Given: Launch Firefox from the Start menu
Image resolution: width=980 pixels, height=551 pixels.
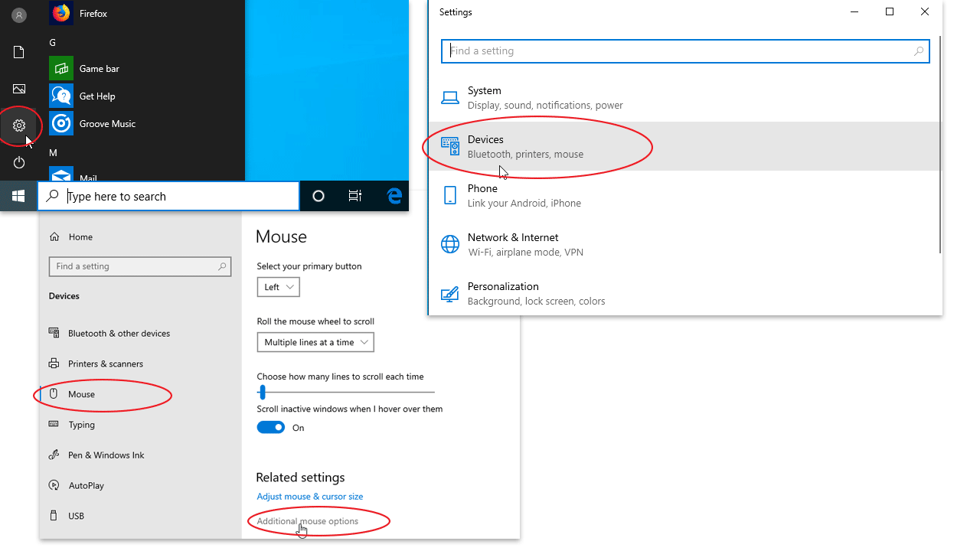Looking at the screenshot, I should click(x=93, y=13).
